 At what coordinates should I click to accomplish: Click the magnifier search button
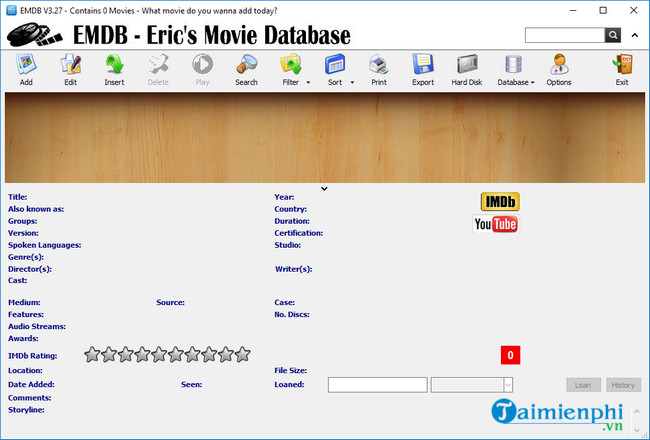(x=612, y=35)
